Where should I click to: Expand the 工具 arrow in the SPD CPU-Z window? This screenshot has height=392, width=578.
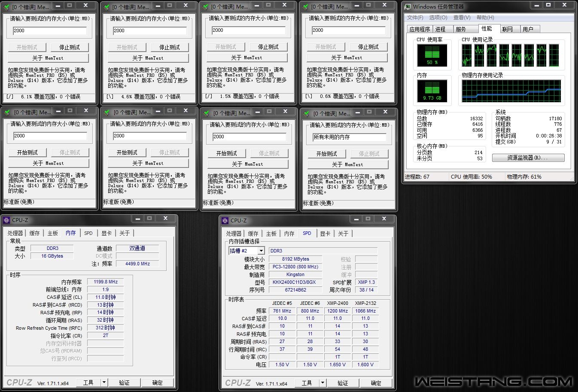(322, 383)
